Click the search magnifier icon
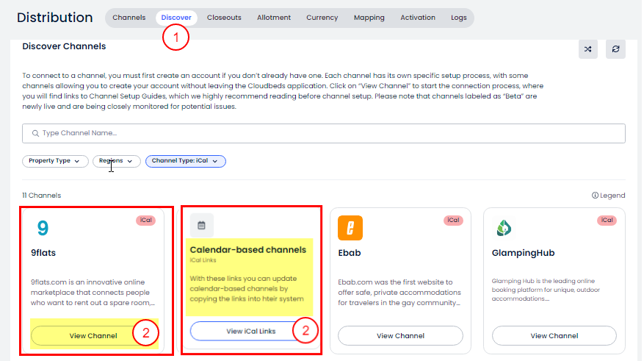Viewport: 644px width, 361px height. 35,133
